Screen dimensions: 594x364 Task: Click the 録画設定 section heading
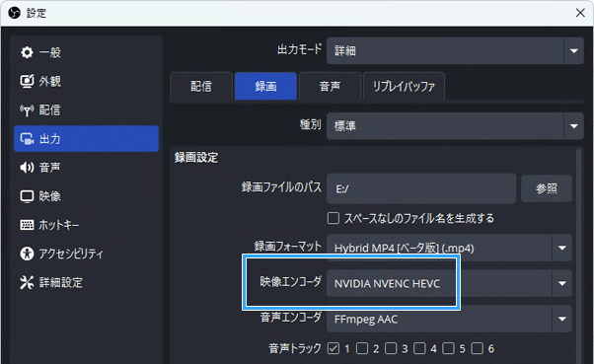[x=196, y=157]
